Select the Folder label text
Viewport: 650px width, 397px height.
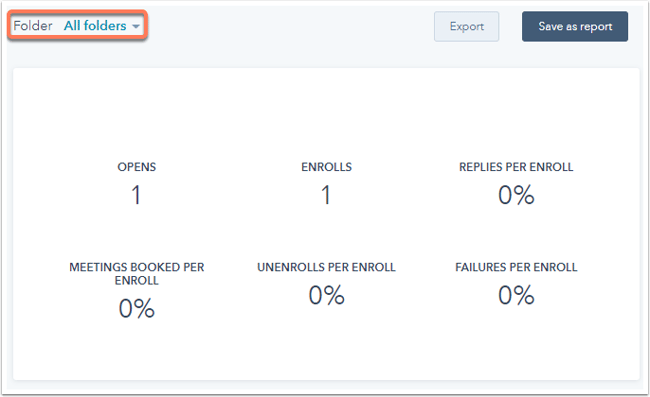(x=33, y=26)
